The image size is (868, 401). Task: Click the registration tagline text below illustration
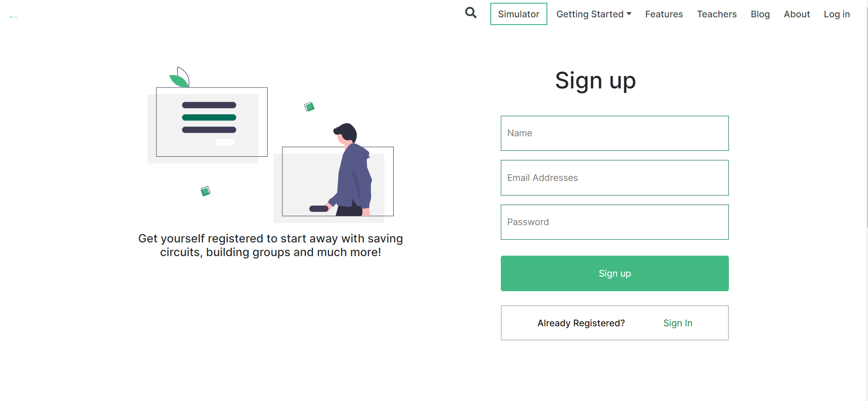point(270,245)
